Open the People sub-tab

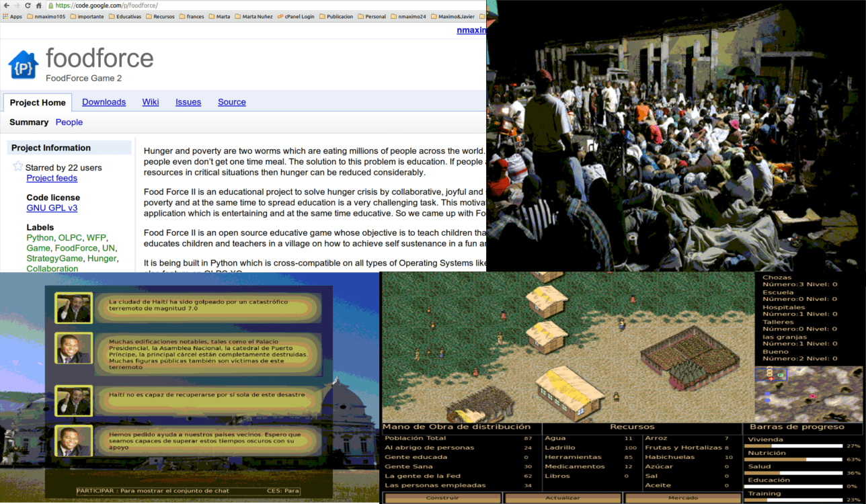[69, 122]
